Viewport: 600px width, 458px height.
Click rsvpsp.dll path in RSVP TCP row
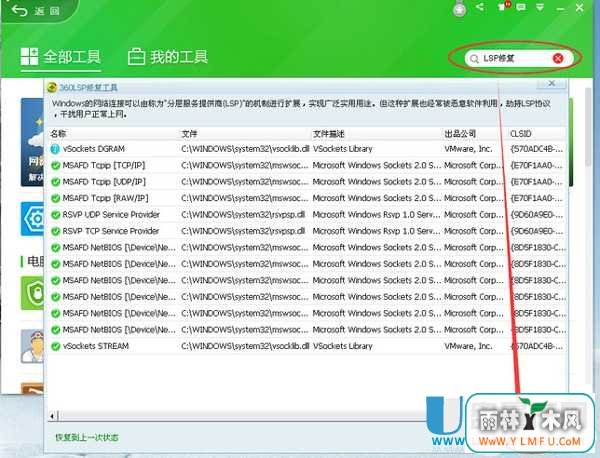coord(243,231)
